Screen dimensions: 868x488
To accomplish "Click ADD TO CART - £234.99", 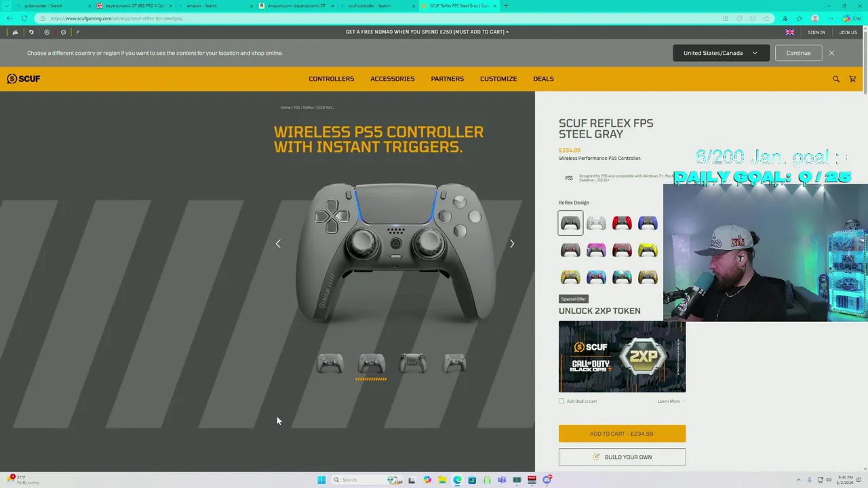I will tap(622, 434).
